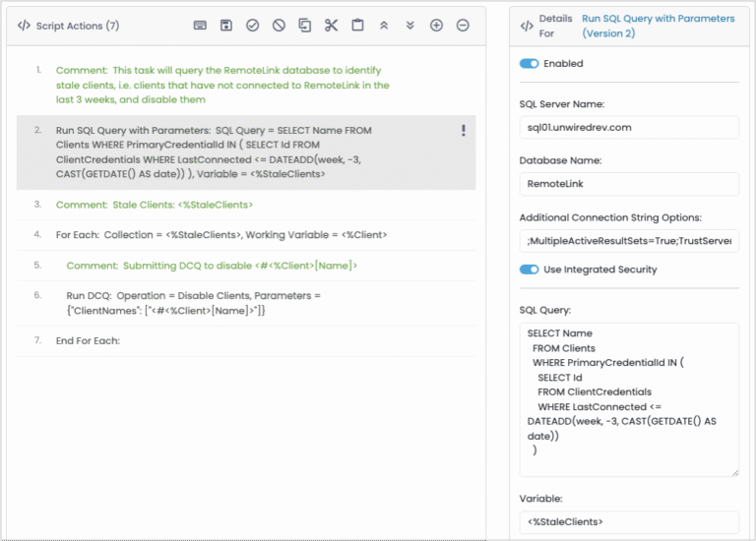Click the keyboard shortcuts icon
This screenshot has height=541, width=756.
pyautogui.click(x=200, y=26)
